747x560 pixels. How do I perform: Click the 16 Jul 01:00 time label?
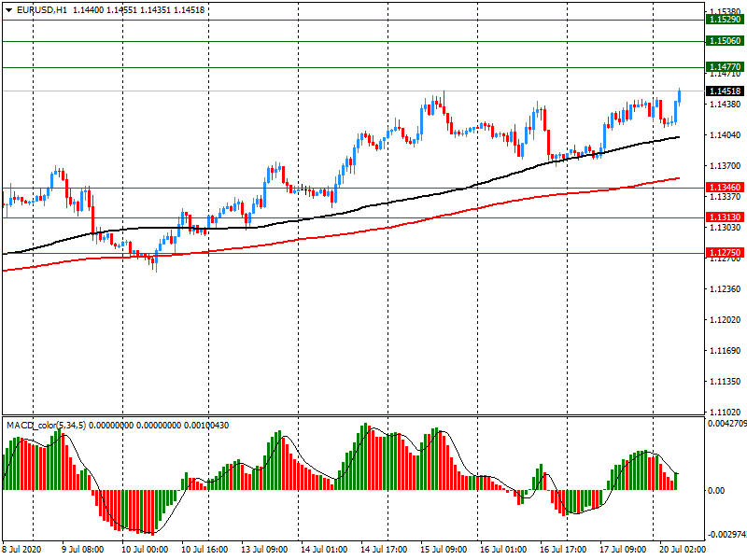503,550
